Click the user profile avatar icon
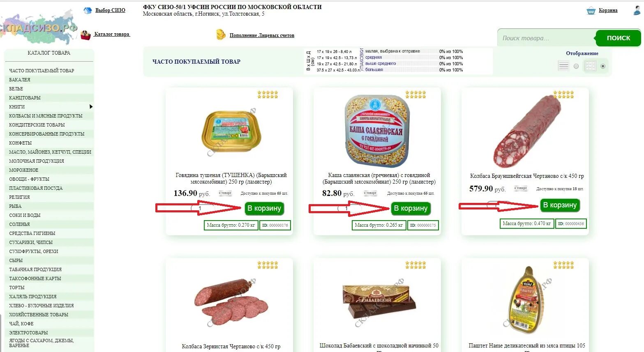The width and height of the screenshot is (644, 352). 637,10
